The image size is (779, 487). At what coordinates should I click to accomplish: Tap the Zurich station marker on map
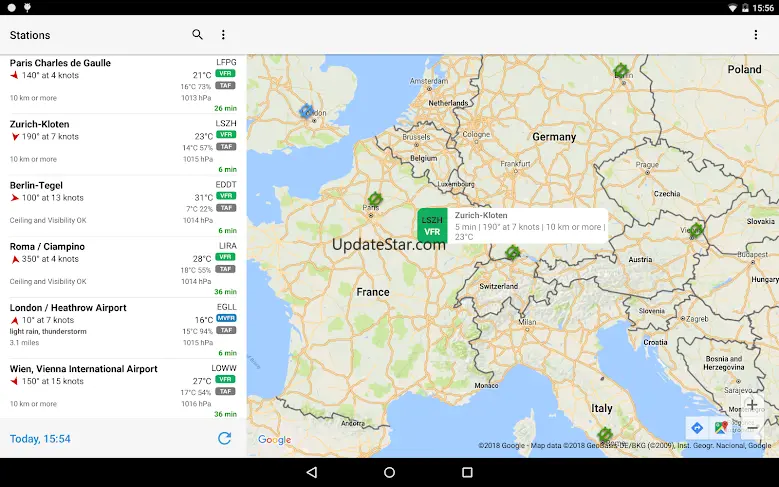(512, 252)
